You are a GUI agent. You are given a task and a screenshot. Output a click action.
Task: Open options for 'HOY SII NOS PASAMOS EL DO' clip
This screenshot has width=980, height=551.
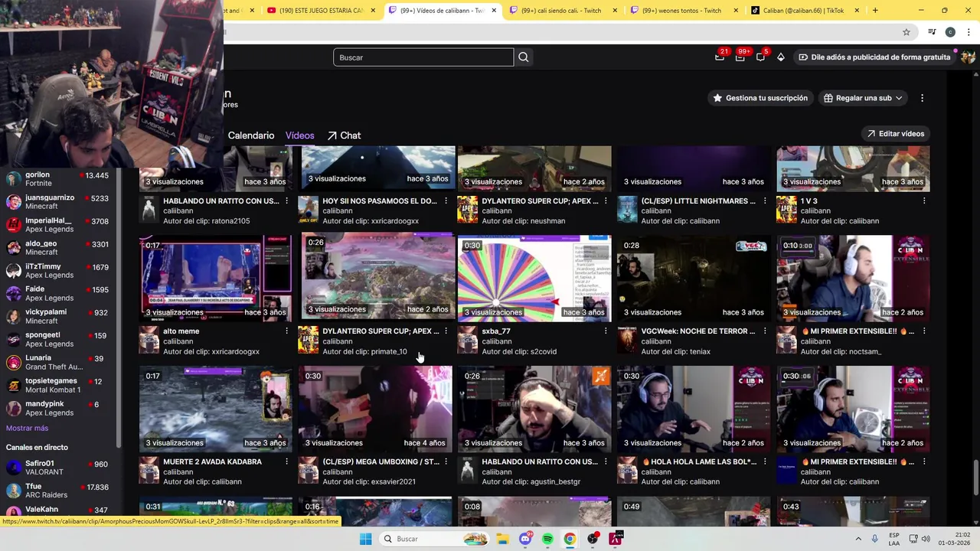tap(446, 201)
